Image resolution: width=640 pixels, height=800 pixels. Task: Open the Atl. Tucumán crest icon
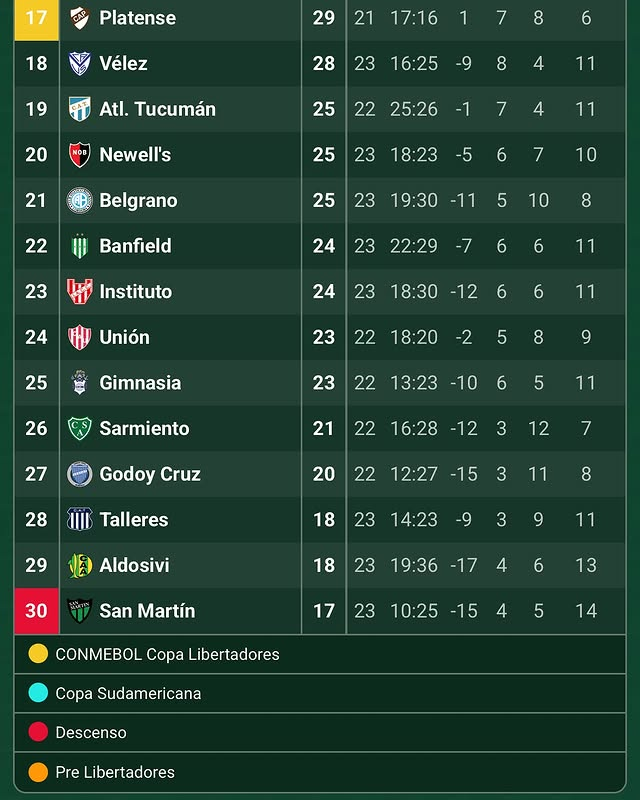pos(80,109)
